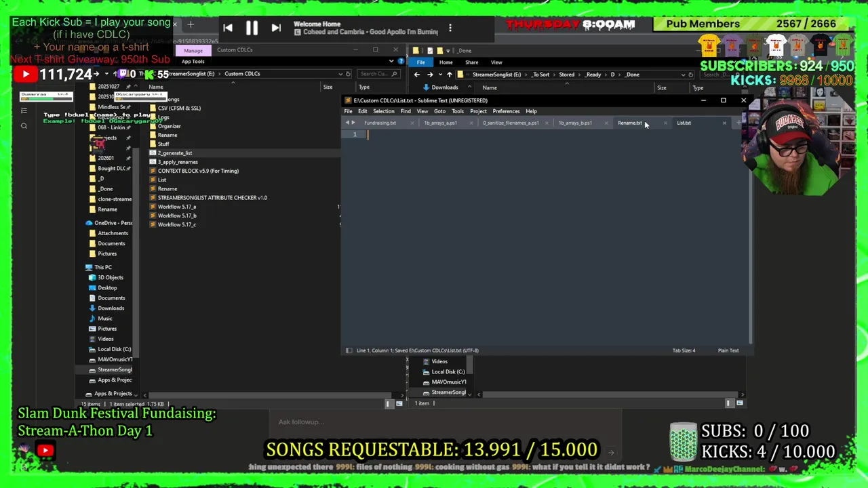Open Manage ribbon tab in Custom CDLCs window
This screenshot has width=868, height=488.
[x=193, y=51]
